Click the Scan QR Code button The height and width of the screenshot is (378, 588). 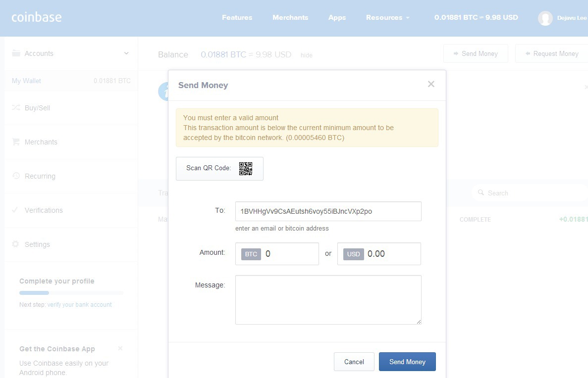tap(219, 169)
